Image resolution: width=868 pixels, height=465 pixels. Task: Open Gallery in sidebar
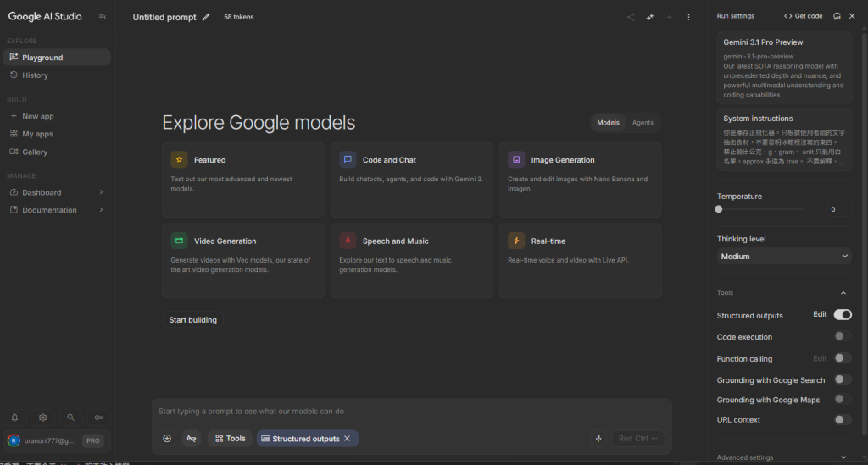[x=57, y=152]
